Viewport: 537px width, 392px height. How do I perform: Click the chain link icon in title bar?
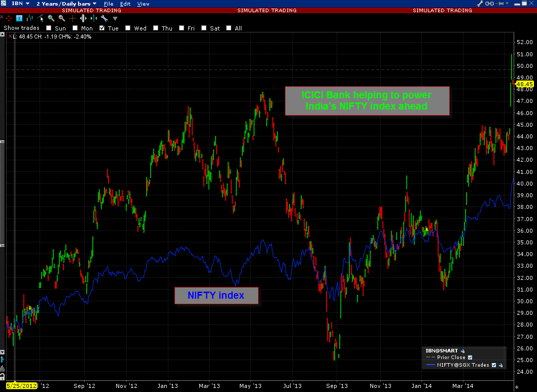point(489,4)
